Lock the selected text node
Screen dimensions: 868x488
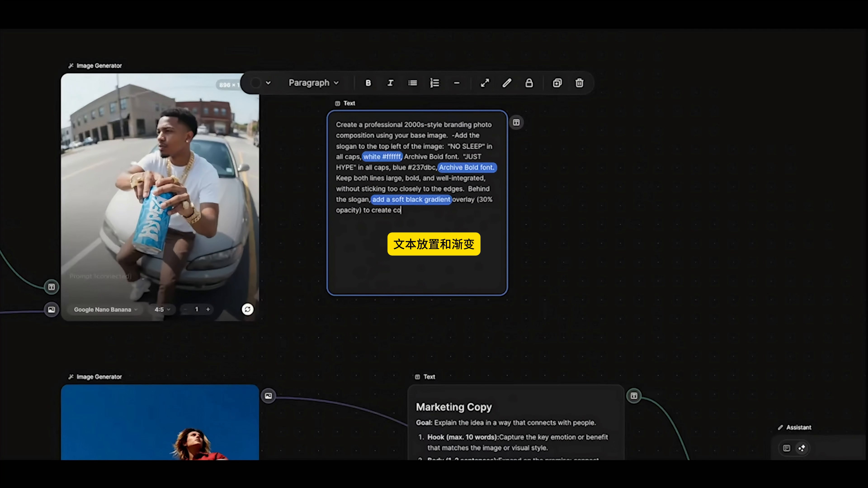tap(529, 83)
